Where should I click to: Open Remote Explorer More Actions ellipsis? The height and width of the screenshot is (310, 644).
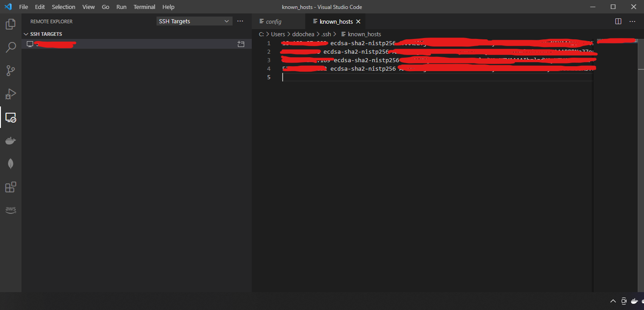[x=240, y=21]
